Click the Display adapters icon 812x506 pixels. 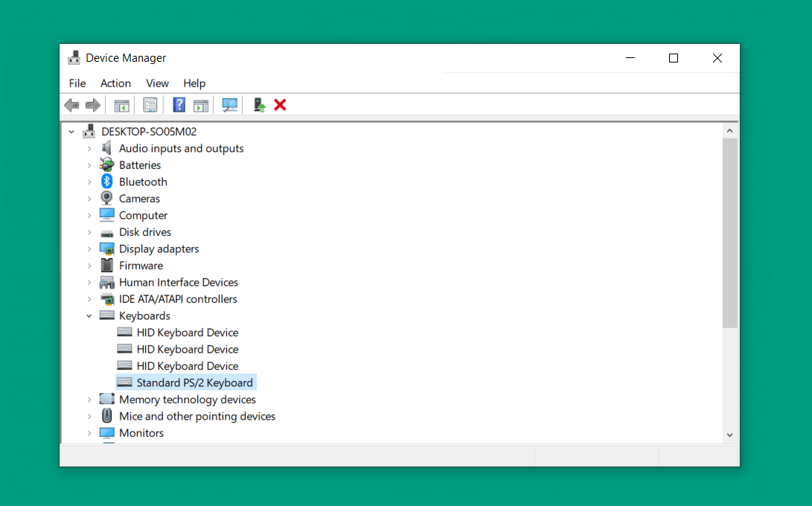[106, 249]
